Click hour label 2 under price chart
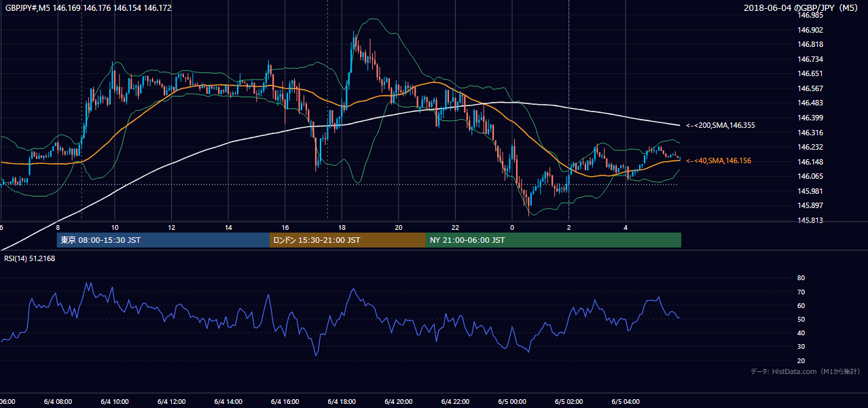Screen dimensions: 868x408 point(568,228)
